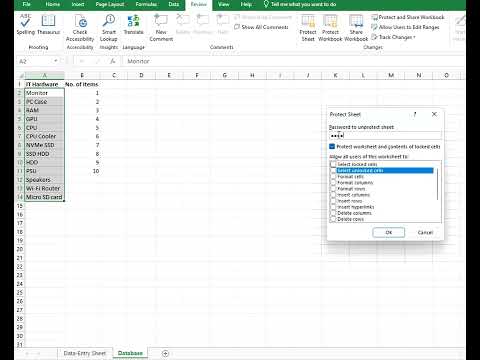Enable Format columns checkbox
The height and width of the screenshot is (360, 480).
click(x=333, y=183)
